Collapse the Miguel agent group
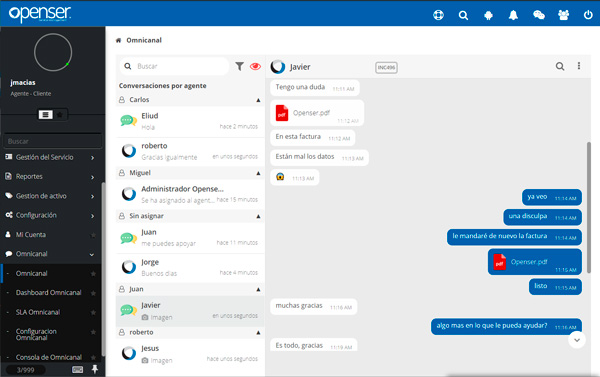 [258, 173]
